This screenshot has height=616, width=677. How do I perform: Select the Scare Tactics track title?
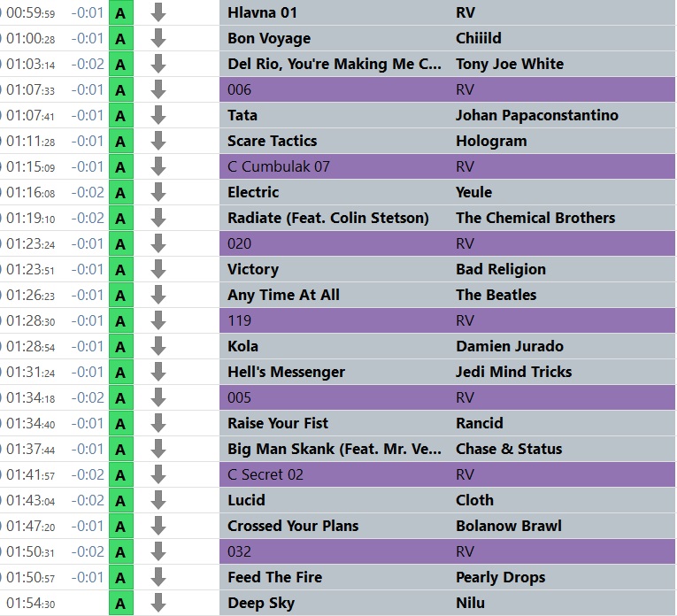[x=272, y=141]
